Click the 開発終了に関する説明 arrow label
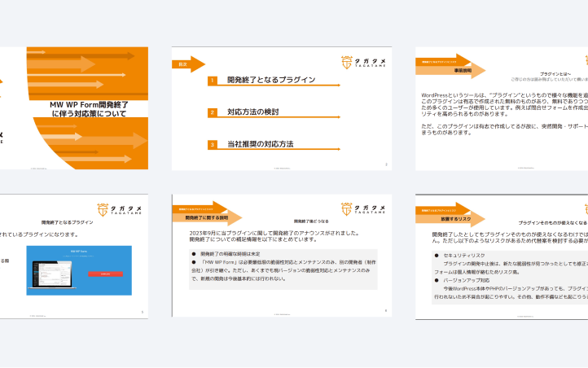 point(205,218)
